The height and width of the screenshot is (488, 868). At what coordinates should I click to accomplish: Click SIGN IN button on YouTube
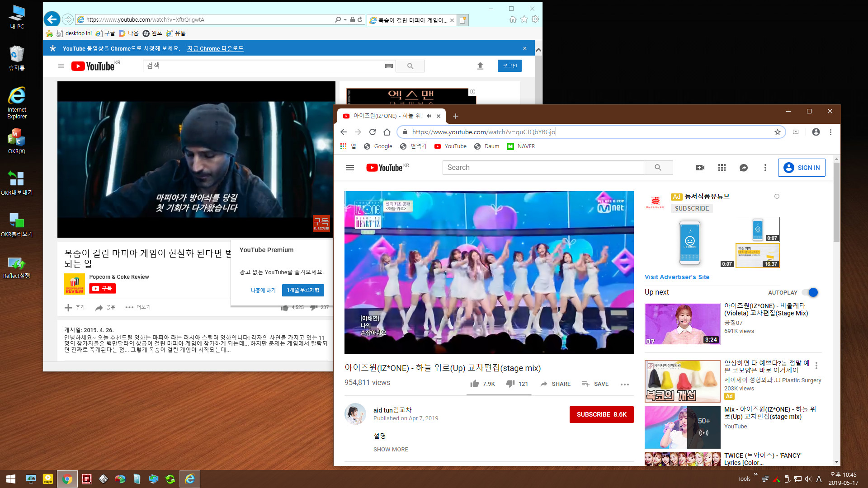click(802, 168)
